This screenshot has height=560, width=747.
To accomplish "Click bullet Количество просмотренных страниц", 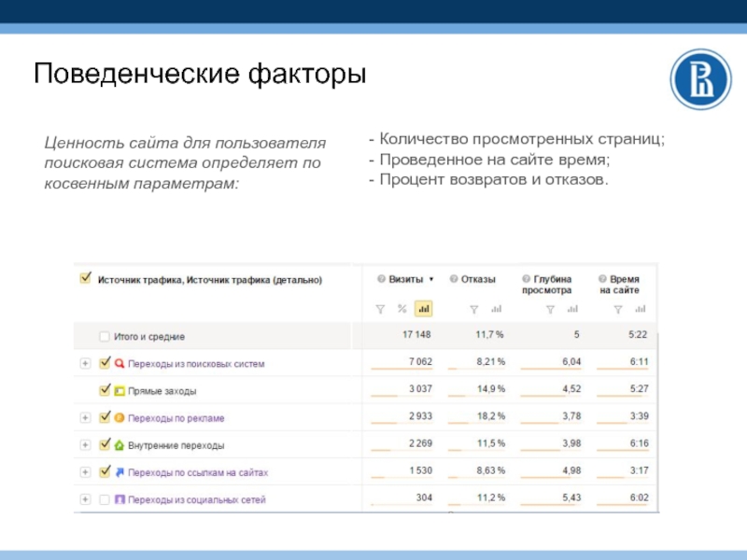I will pyautogui.click(x=516, y=139).
